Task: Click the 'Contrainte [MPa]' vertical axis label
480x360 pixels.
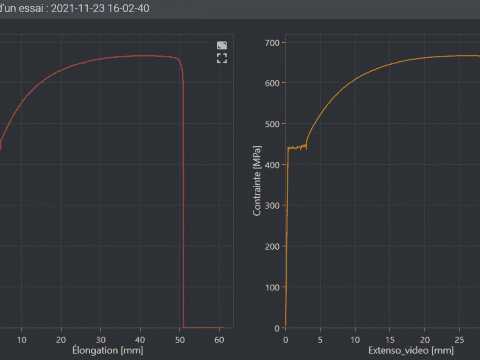Action: (x=257, y=181)
